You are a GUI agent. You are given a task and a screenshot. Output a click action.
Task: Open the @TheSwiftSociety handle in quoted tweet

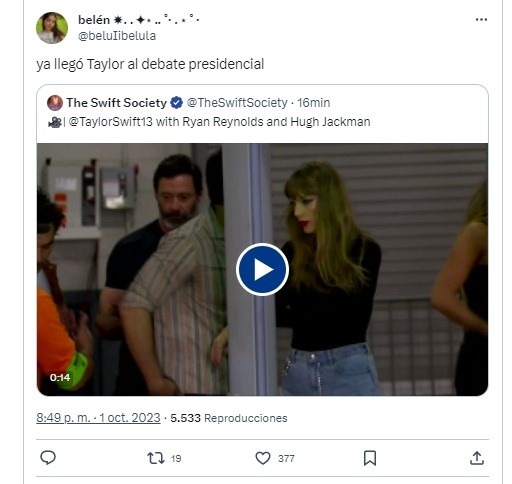coord(237,103)
